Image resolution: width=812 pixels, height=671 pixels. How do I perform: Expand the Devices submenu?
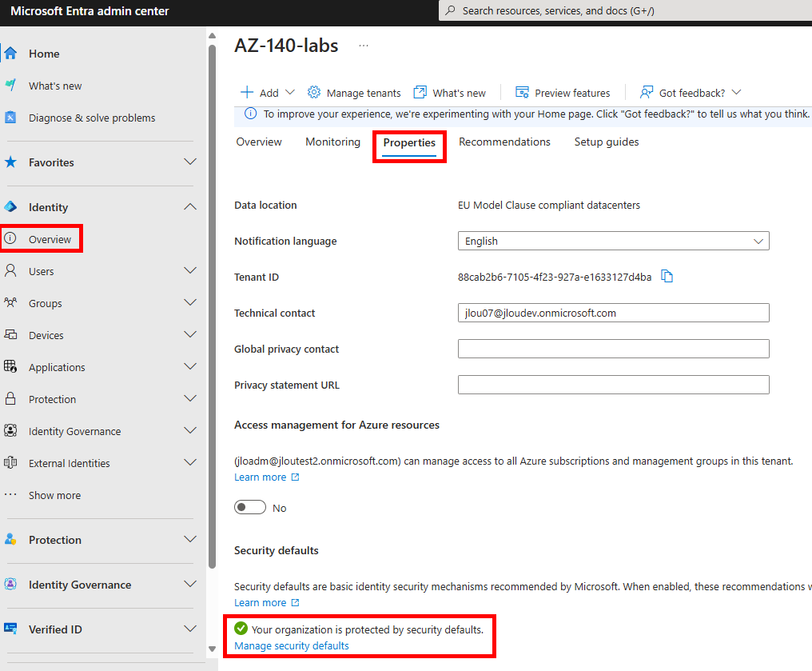pyautogui.click(x=190, y=335)
